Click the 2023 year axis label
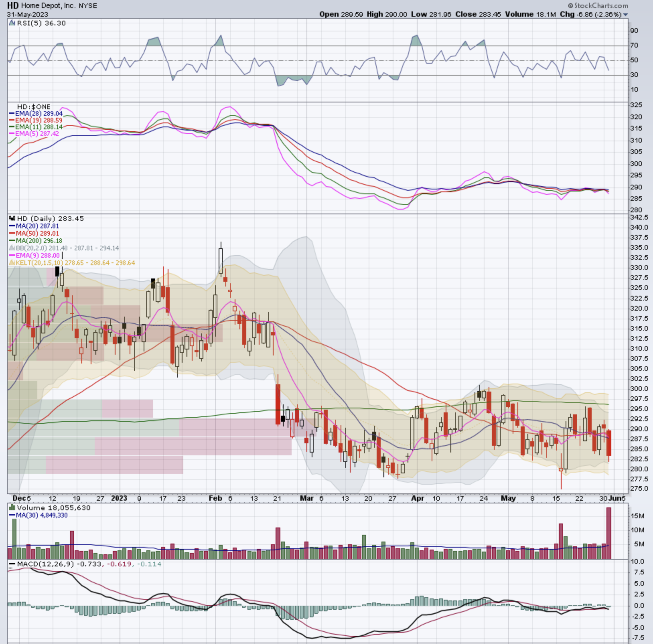 point(119,498)
